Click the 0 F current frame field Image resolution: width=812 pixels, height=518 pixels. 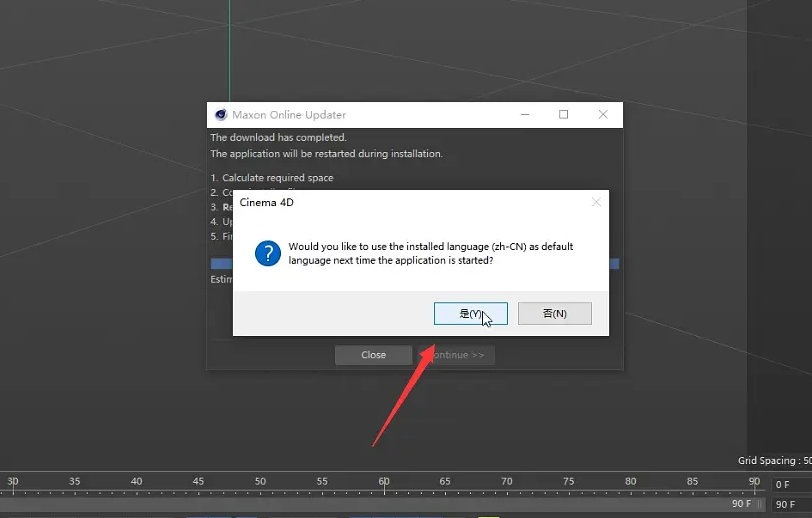point(790,485)
